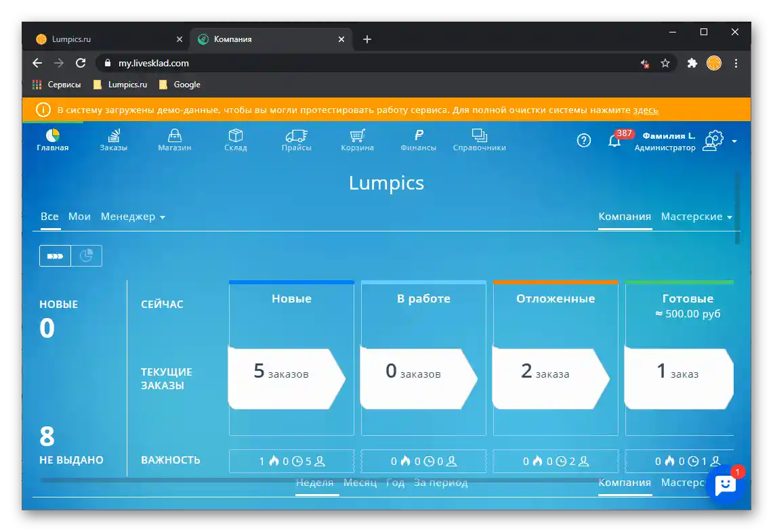
Task: Select the Месяц period tab
Action: coord(360,483)
